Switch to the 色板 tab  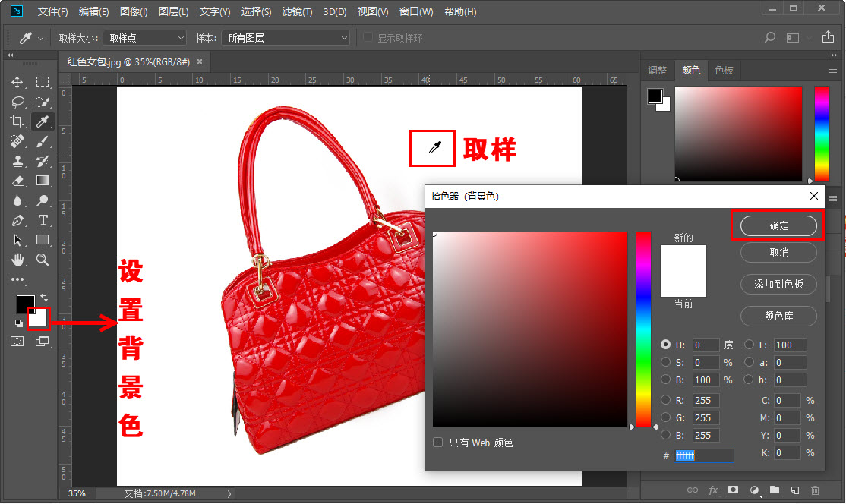[724, 70]
